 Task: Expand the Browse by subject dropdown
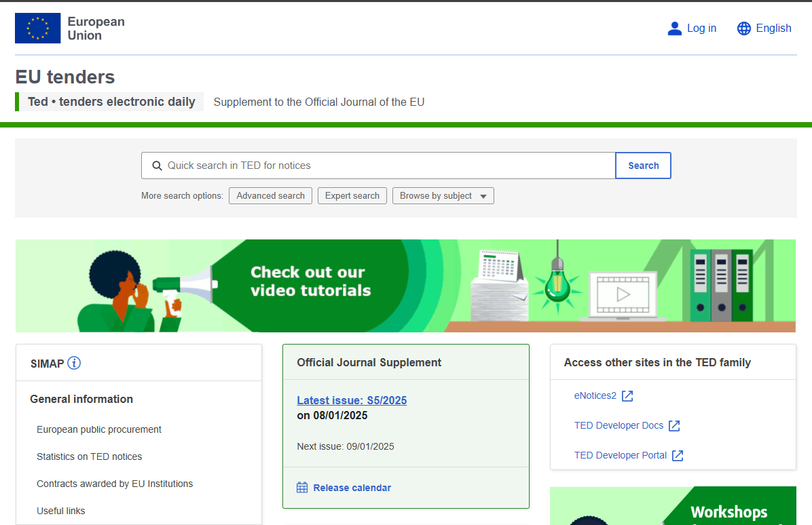443,195
